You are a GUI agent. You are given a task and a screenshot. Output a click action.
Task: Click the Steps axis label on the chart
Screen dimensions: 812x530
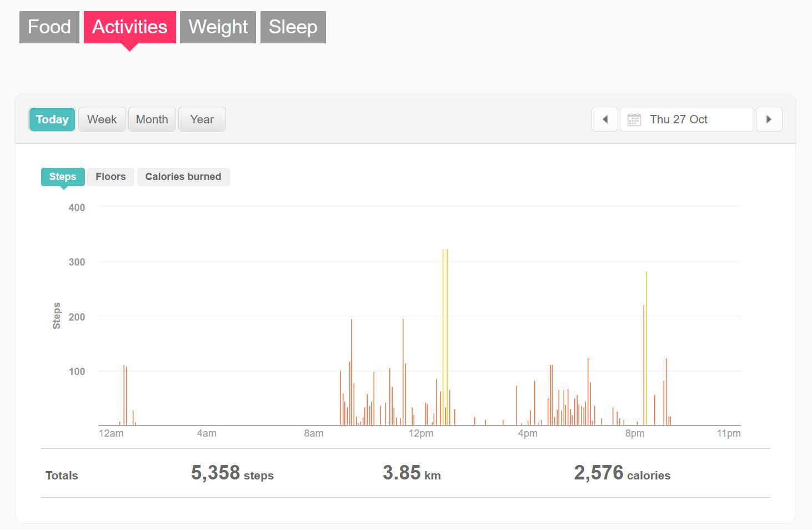(55, 314)
